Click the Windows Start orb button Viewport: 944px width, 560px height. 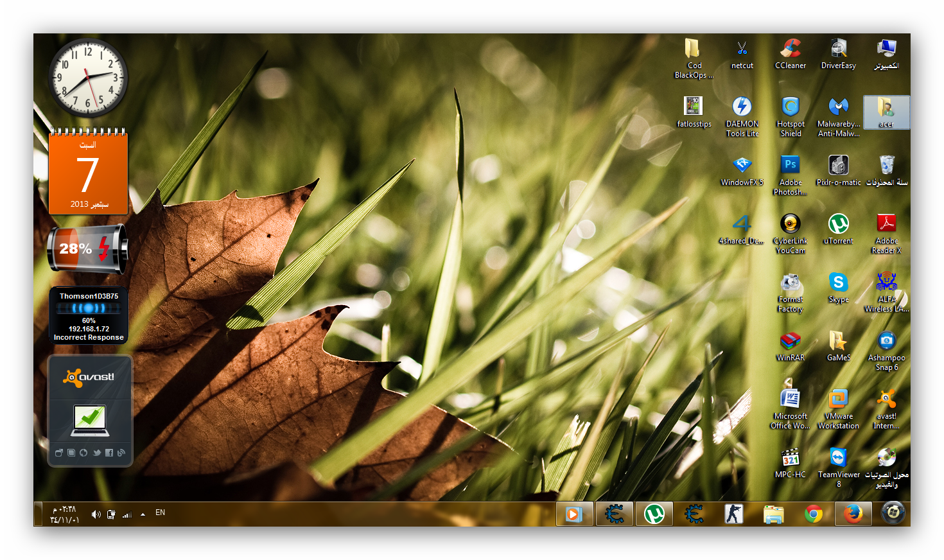pyautogui.click(x=893, y=513)
